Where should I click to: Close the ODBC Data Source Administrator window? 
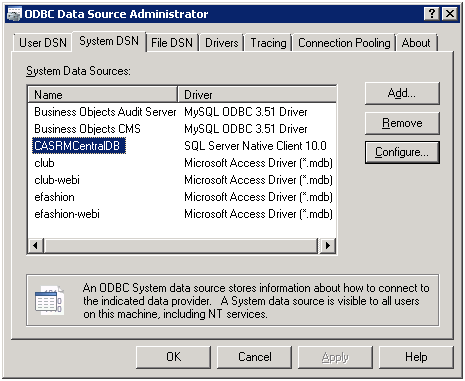[450, 14]
